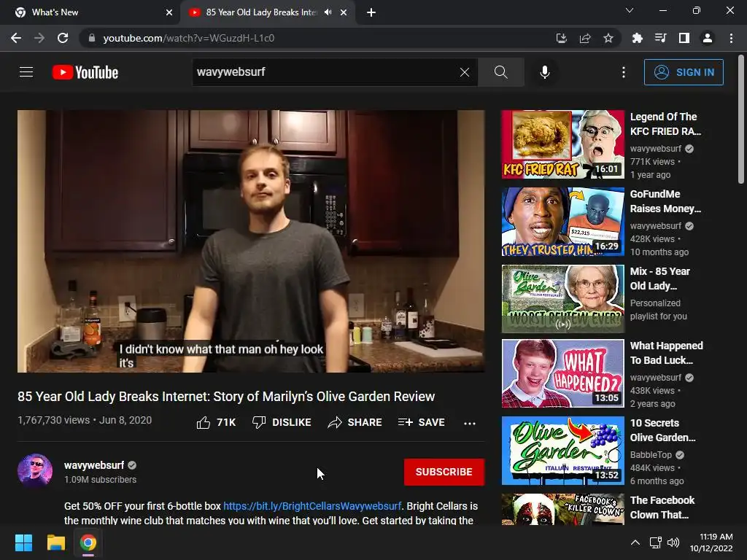Viewport: 747px width, 560px height.
Task: Bookmark this page with star icon
Action: coord(608,38)
